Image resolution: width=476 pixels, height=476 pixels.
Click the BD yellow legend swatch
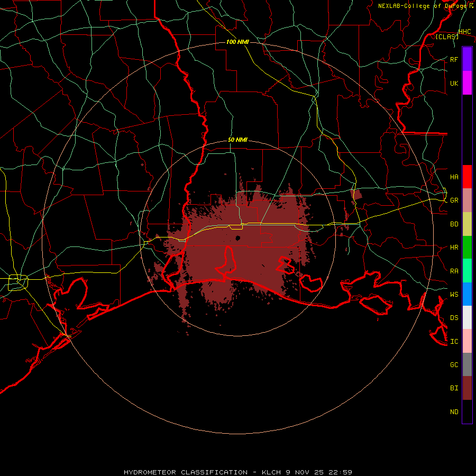(x=467, y=224)
